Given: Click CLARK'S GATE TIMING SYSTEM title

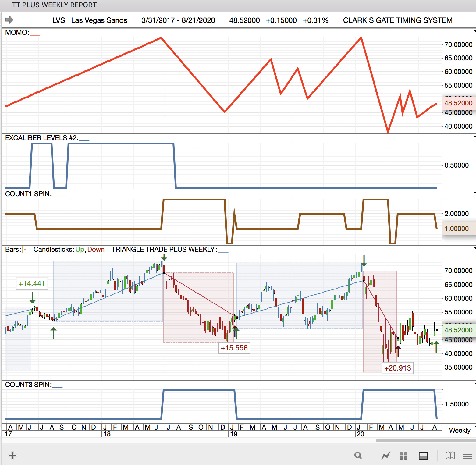Looking at the screenshot, I should click(x=398, y=20).
